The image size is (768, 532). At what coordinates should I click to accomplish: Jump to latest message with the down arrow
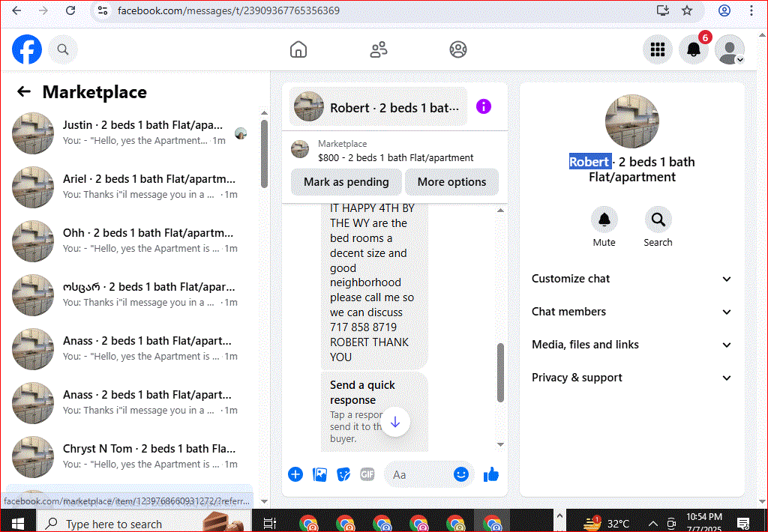point(395,422)
